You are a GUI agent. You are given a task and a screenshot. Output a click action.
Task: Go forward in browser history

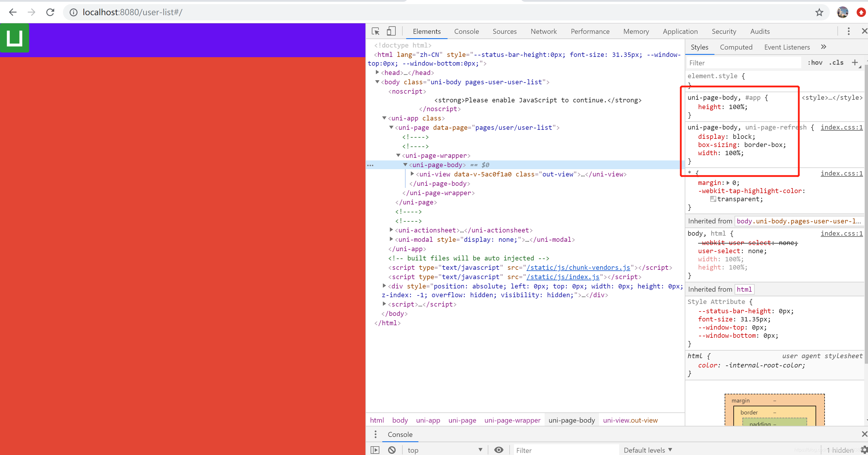tap(31, 13)
